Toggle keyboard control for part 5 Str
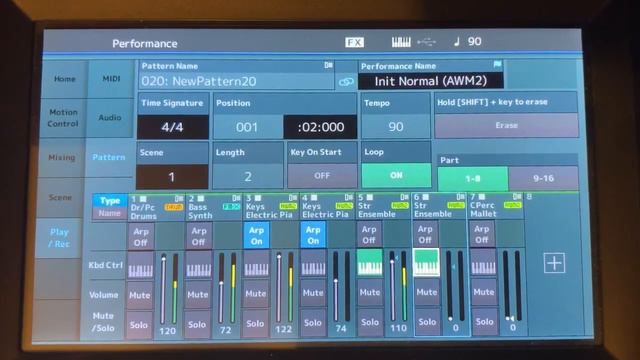The width and height of the screenshot is (640, 360). [370, 263]
